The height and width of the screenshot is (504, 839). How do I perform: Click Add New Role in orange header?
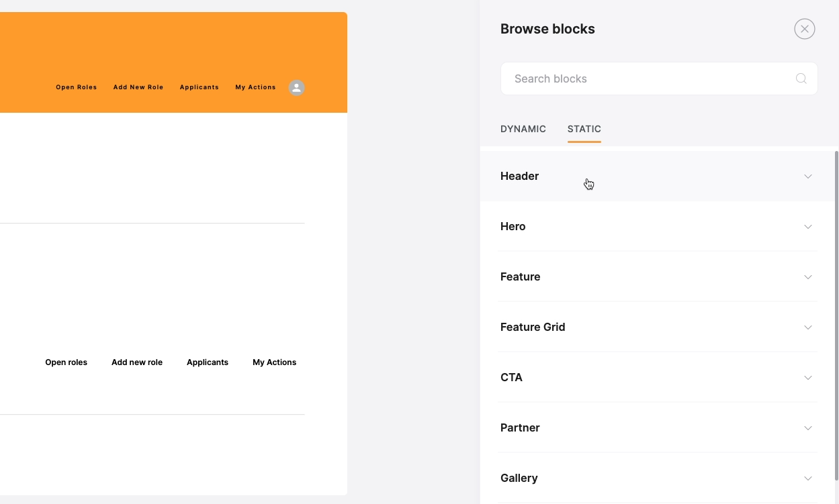(138, 87)
